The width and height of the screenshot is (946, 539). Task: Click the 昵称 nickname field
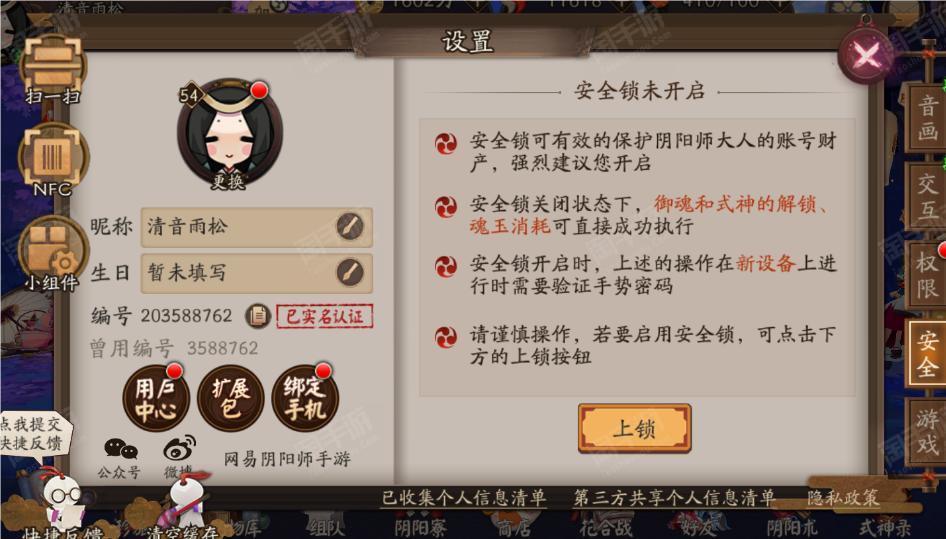click(256, 227)
